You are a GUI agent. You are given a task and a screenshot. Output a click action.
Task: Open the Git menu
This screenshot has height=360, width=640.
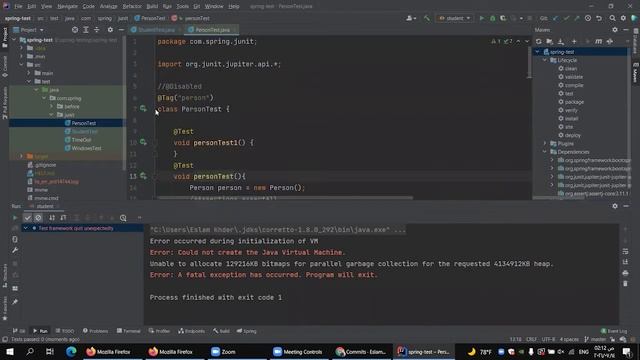tap(197, 7)
